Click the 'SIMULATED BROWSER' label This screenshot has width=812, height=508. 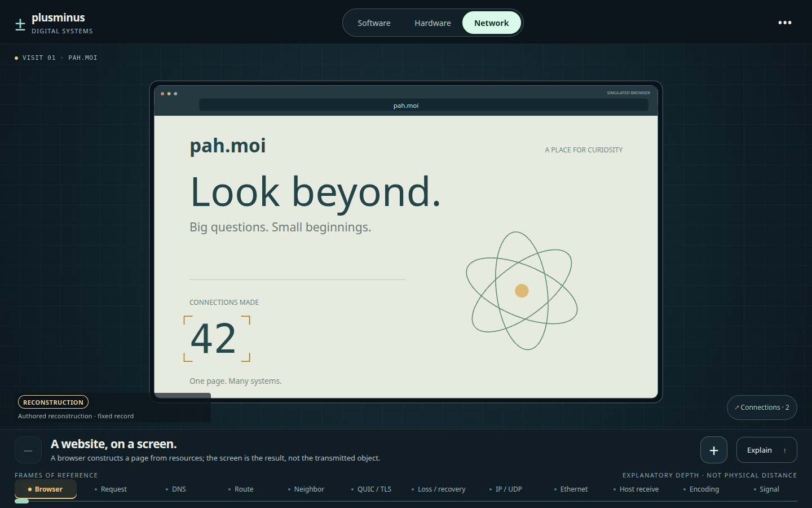tap(628, 93)
